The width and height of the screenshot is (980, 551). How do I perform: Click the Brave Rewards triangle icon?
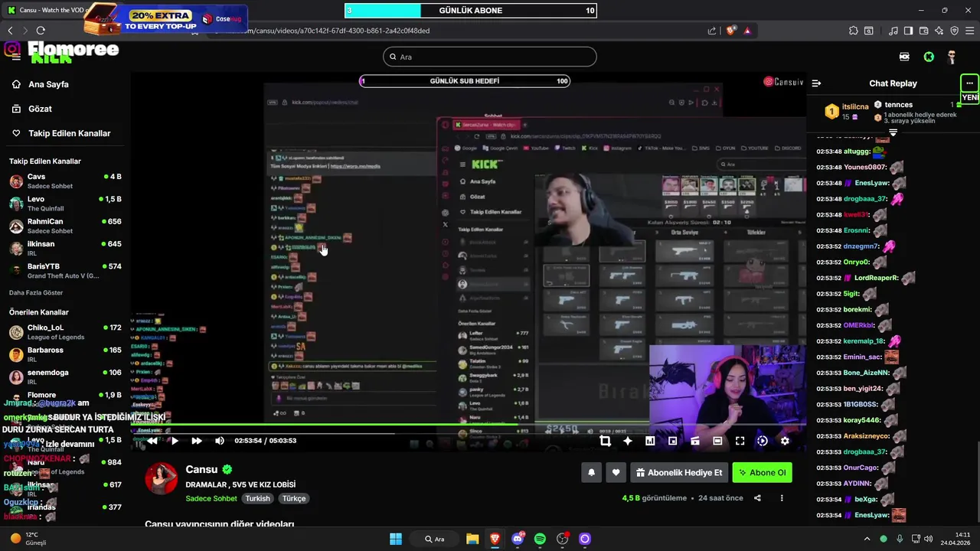coord(747,31)
